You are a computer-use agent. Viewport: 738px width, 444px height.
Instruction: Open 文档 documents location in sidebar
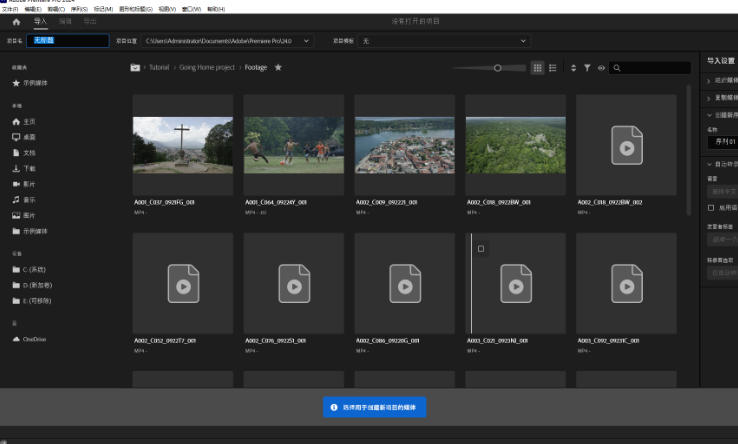(x=24, y=153)
